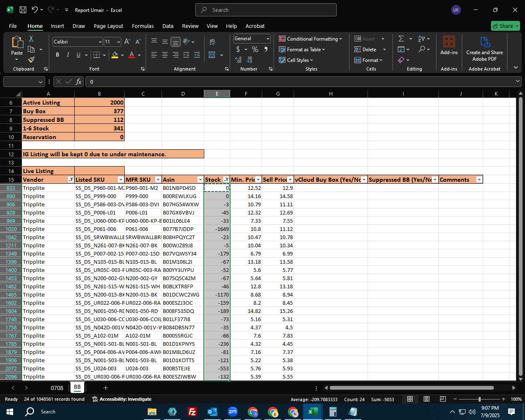Undo the last action

click(35, 10)
